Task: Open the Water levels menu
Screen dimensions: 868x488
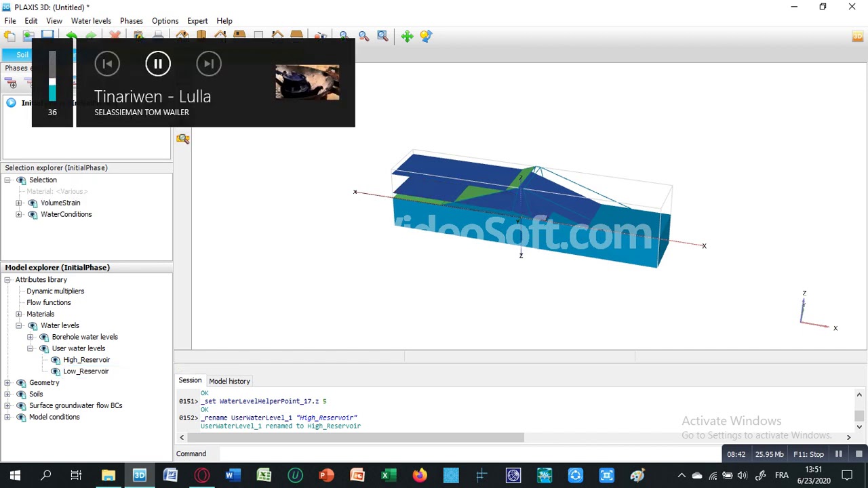Action: pos(91,21)
